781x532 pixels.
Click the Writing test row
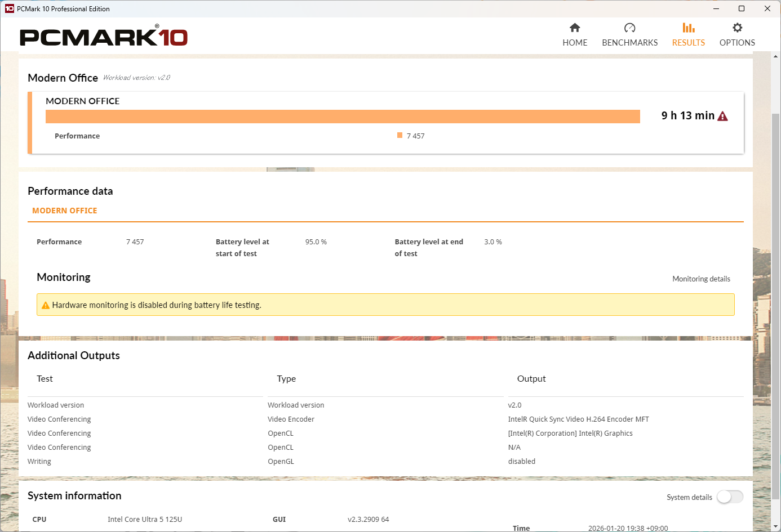(x=39, y=461)
